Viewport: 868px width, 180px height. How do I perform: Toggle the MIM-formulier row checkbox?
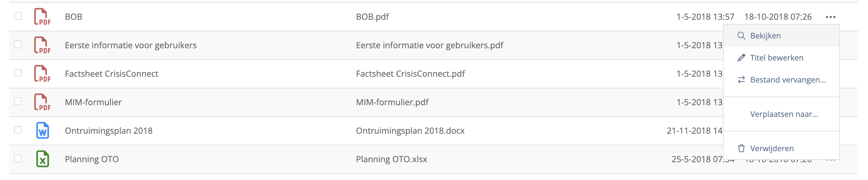(x=18, y=102)
